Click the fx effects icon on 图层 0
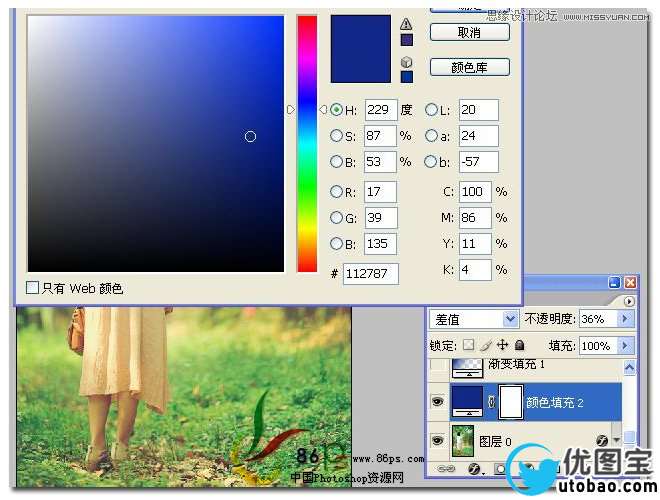660x500 pixels. 602,441
